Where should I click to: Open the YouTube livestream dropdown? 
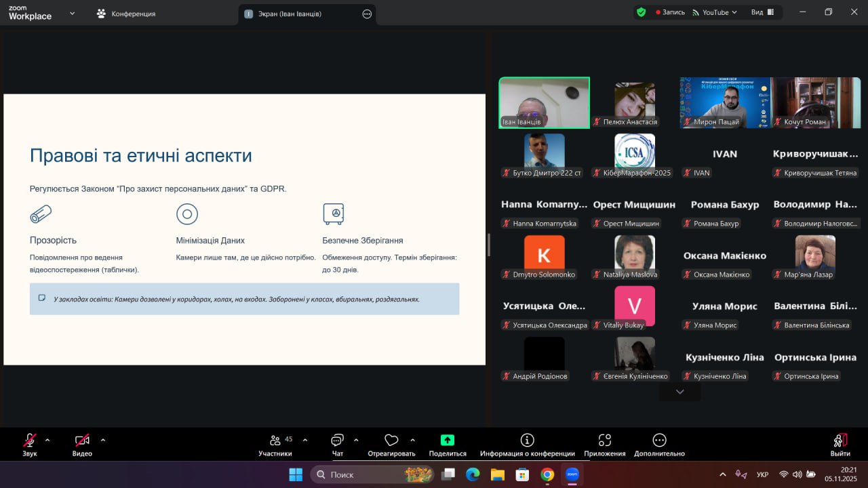coord(715,12)
